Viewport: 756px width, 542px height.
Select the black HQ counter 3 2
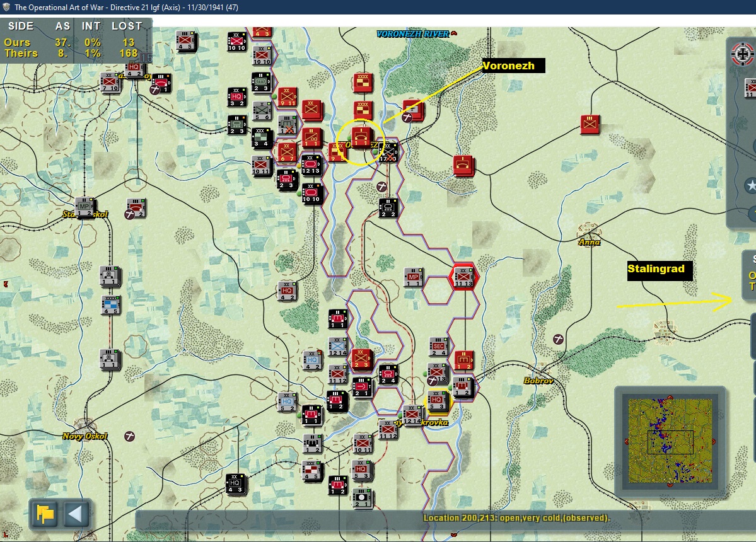click(x=236, y=97)
